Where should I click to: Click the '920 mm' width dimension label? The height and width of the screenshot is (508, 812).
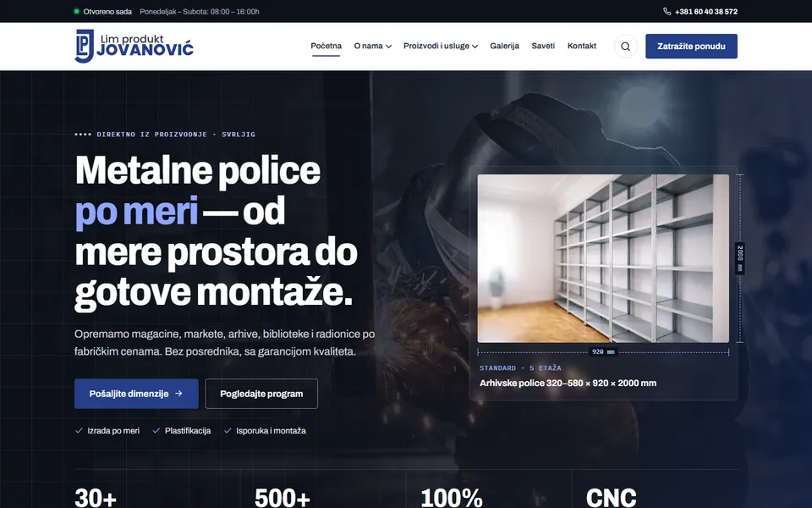pos(603,351)
